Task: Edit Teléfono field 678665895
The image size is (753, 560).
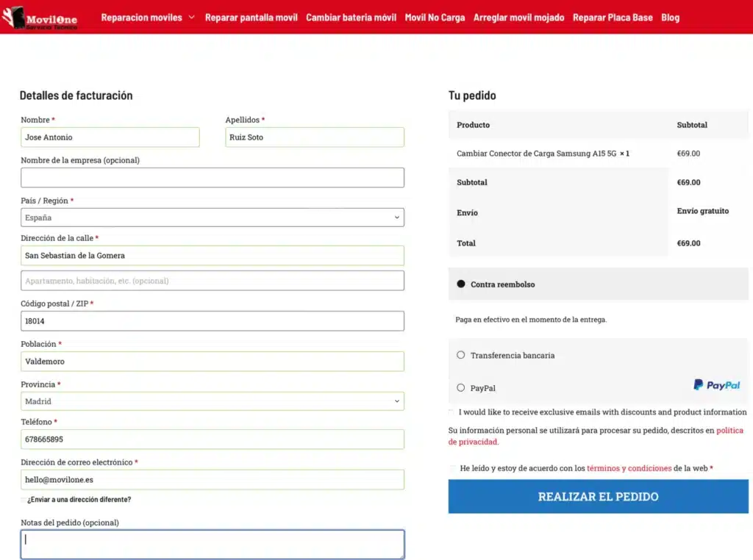Action: tap(213, 439)
